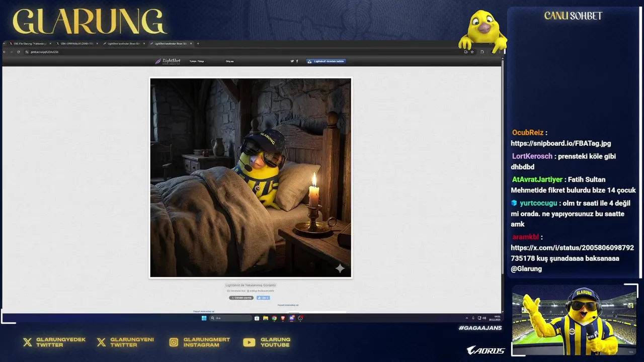
Task: Go back in browser history
Action: click(5, 52)
